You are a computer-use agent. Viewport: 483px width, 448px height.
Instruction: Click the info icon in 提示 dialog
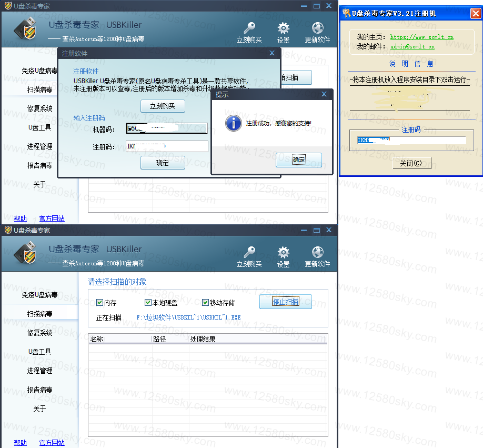coord(234,123)
